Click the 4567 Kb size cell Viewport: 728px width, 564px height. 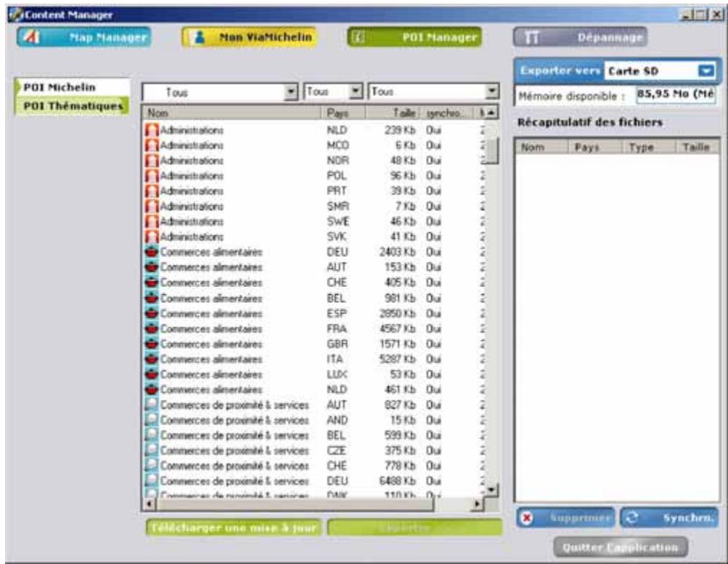(397, 329)
